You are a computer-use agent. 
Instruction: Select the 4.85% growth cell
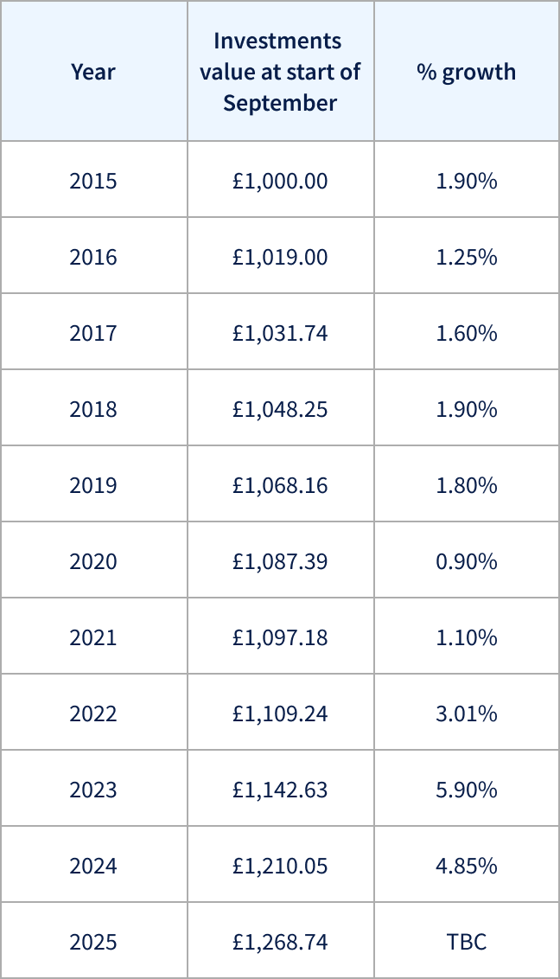467,867
